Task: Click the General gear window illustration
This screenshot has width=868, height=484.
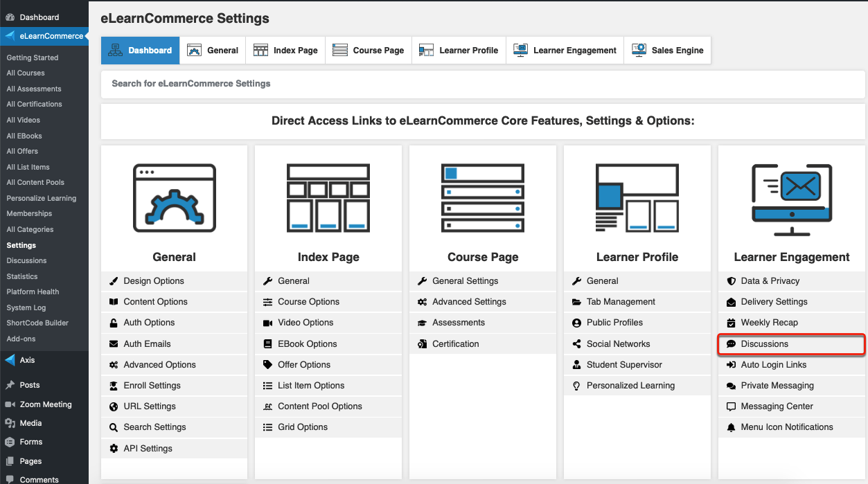Action: coord(174,198)
